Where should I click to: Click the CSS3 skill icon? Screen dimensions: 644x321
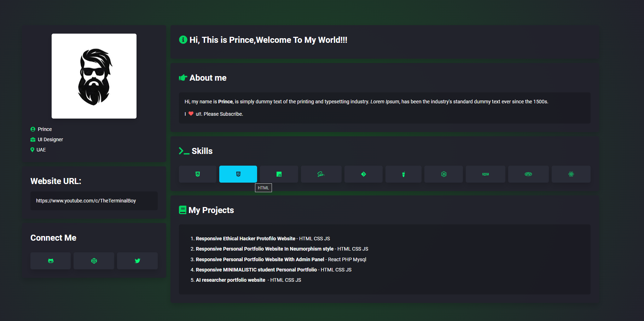(198, 174)
